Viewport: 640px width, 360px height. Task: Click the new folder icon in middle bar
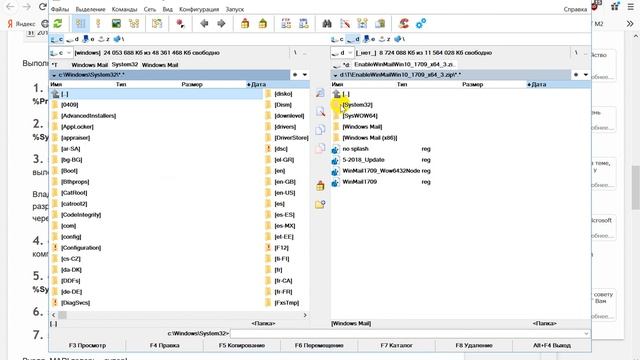320,204
